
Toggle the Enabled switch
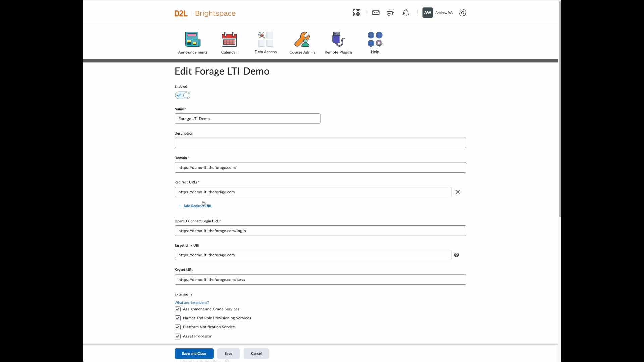pyautogui.click(x=182, y=95)
